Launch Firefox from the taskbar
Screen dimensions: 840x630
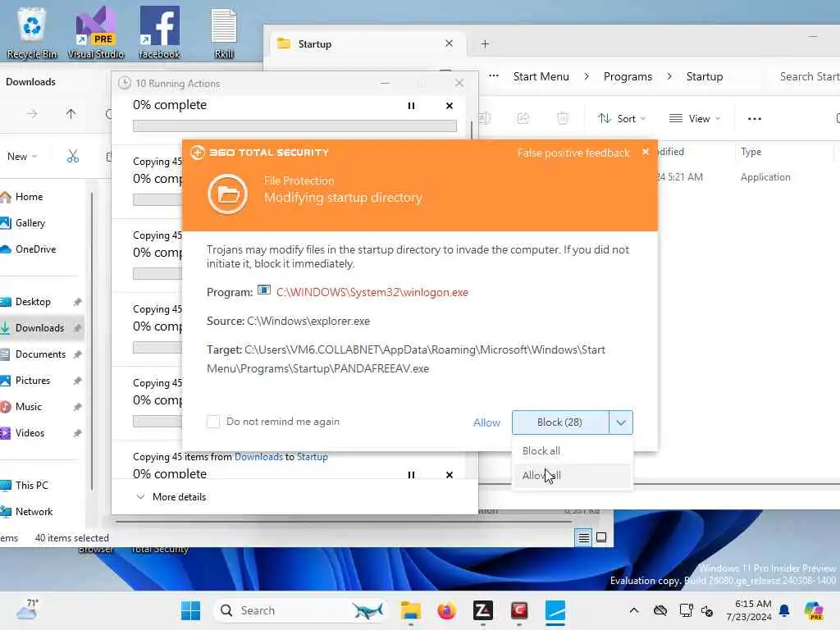[446, 610]
